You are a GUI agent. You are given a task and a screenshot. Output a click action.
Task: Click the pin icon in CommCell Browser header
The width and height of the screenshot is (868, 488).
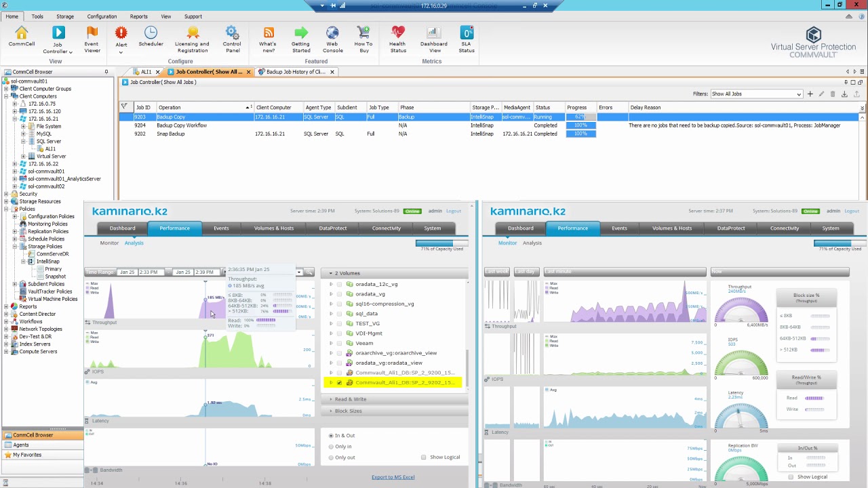[106, 72]
